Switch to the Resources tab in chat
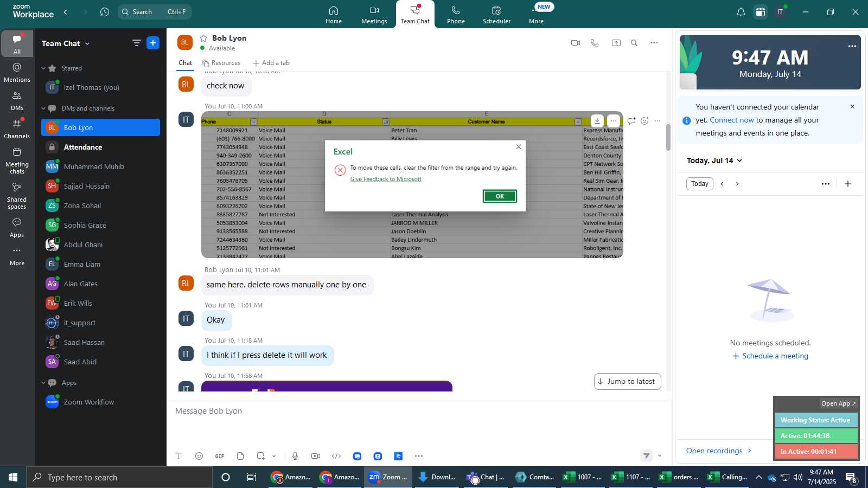868x488 pixels. click(221, 63)
